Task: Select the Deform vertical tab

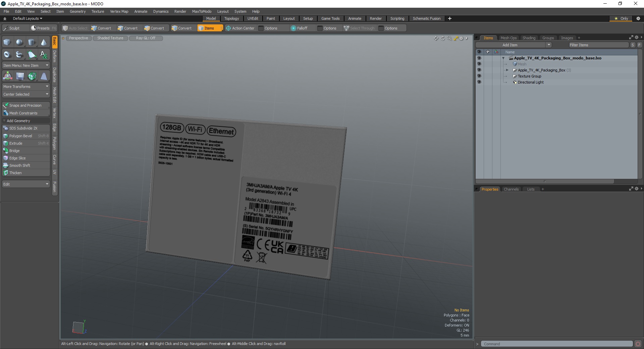Action: point(55,56)
